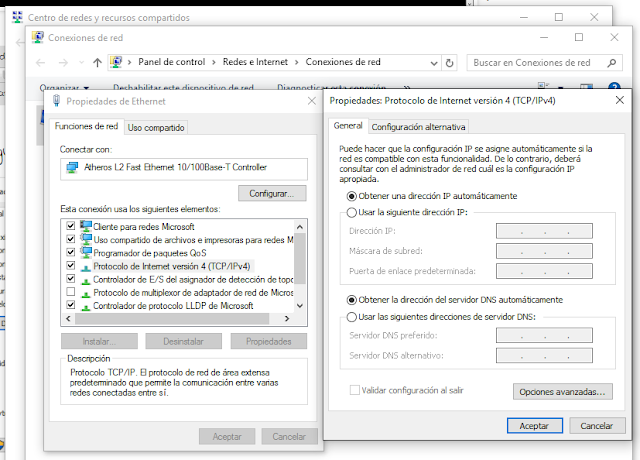Image resolution: width=640 pixels, height=460 pixels.
Task: Click Opciones avanzadas button
Action: pos(562,392)
